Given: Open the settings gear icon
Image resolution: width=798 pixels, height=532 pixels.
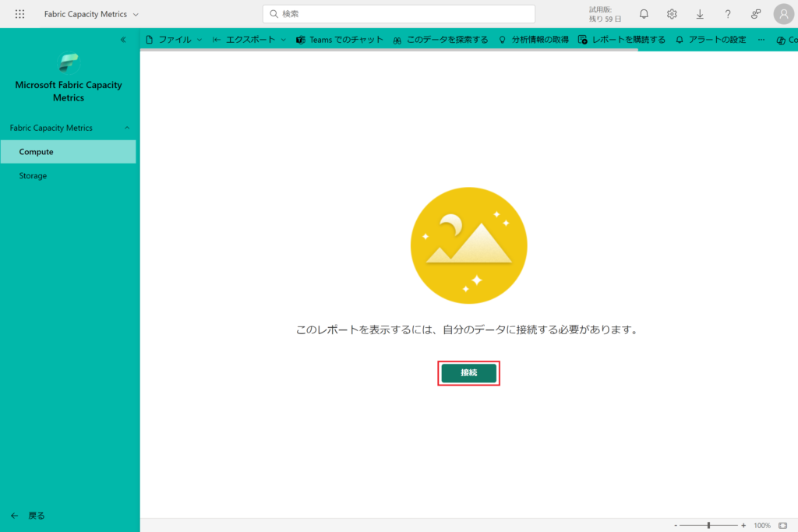Looking at the screenshot, I should coord(672,14).
